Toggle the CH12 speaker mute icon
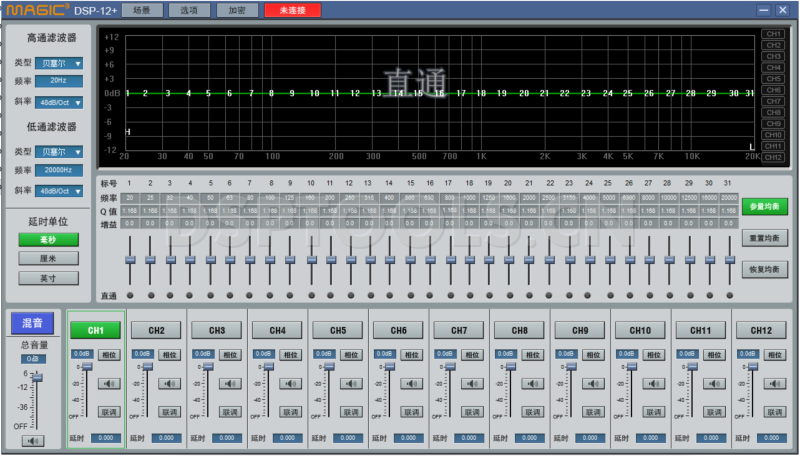 coord(774,383)
